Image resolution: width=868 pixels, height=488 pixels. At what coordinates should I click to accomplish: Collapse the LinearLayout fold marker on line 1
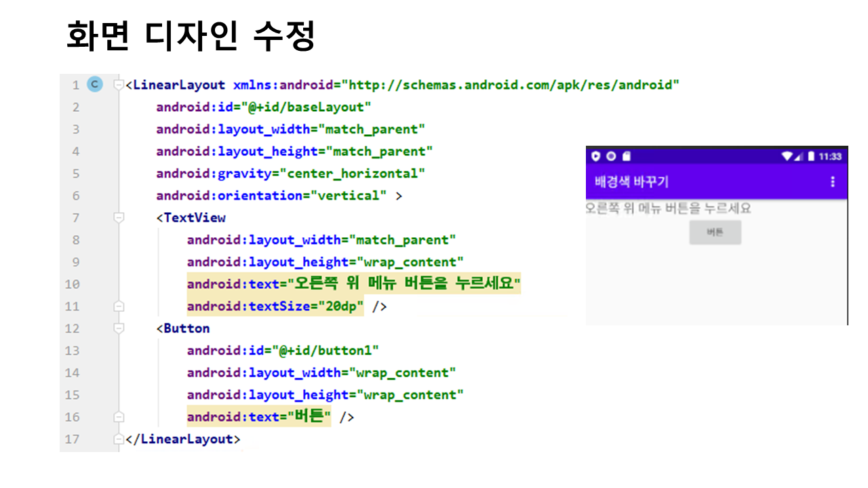point(119,85)
